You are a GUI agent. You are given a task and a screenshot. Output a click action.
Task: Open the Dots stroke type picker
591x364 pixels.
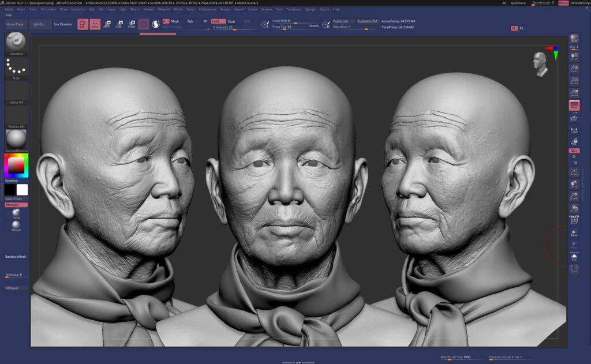(x=16, y=68)
